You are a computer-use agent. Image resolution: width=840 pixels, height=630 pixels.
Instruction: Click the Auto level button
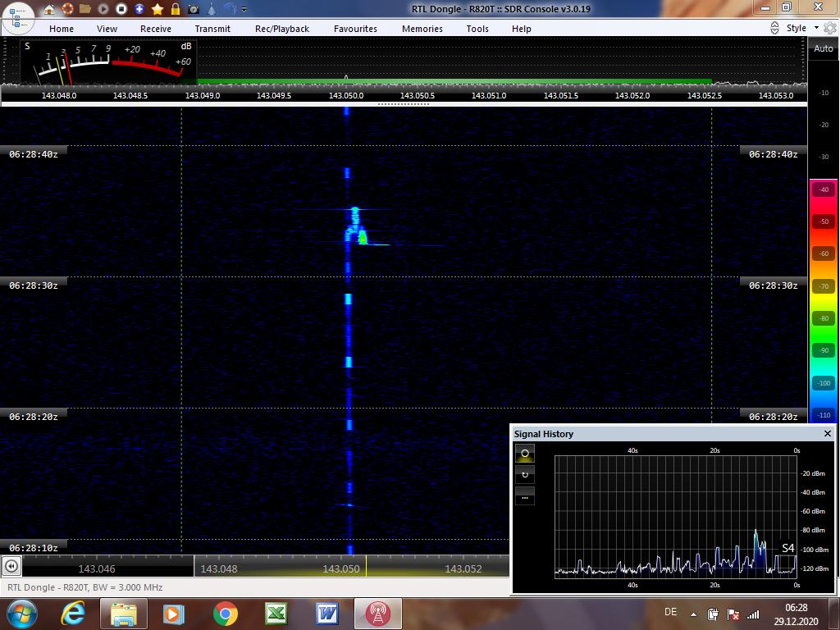point(824,48)
